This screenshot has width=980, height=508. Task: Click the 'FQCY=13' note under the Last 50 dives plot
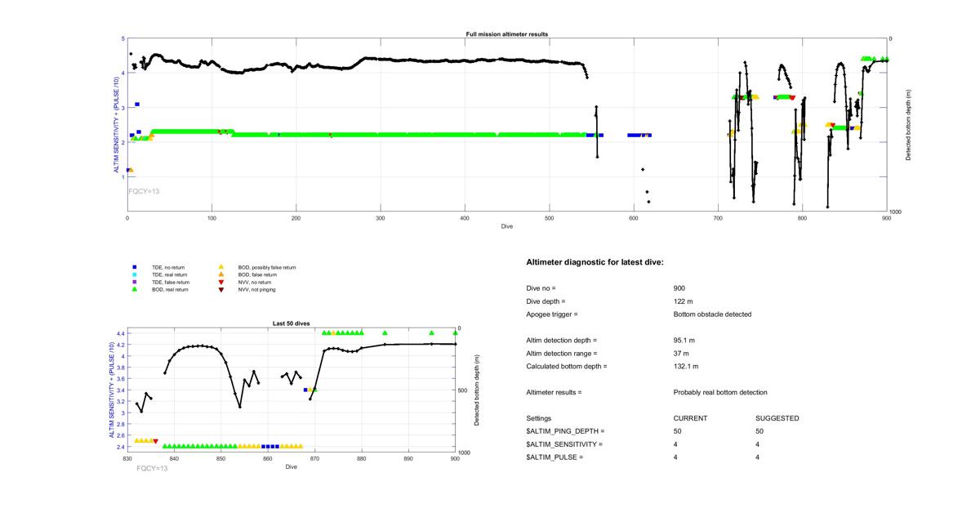[x=152, y=469]
